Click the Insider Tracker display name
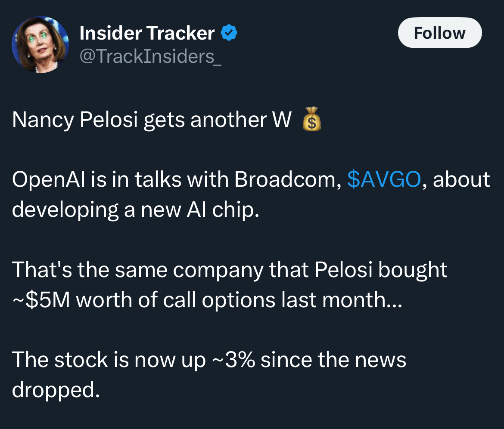 pos(147,33)
